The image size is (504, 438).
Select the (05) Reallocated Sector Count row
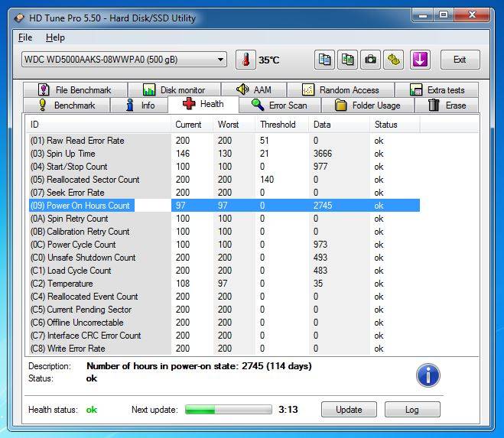[x=224, y=180]
